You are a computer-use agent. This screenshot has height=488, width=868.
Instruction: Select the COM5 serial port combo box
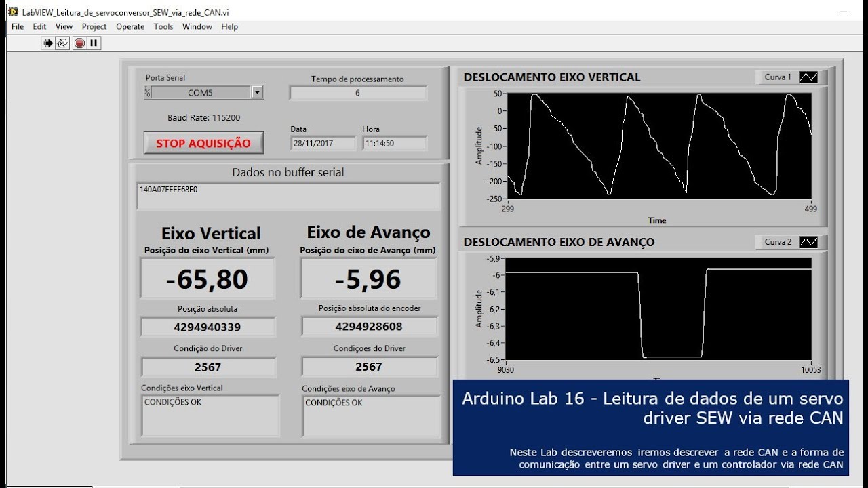pyautogui.click(x=203, y=92)
